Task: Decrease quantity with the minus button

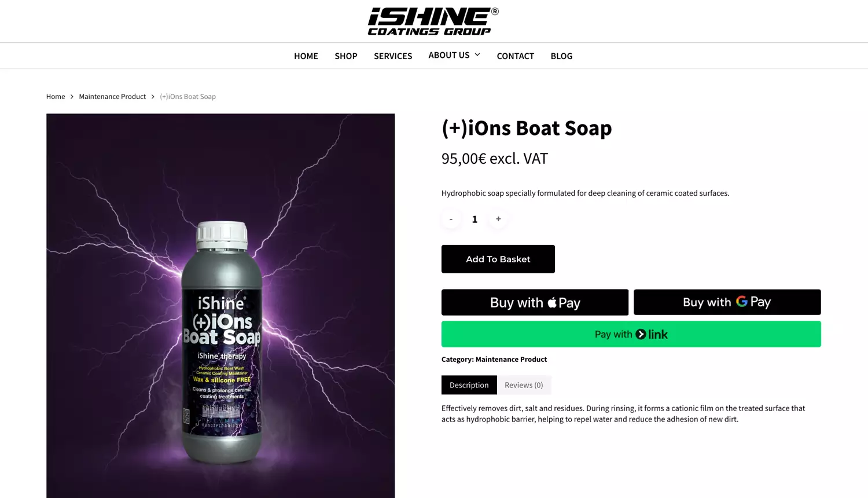Action: click(451, 219)
